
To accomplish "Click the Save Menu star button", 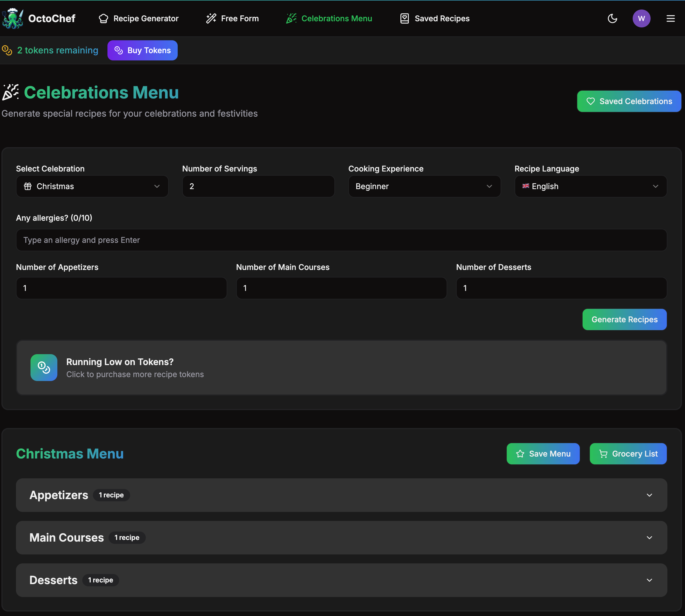I will coord(543,453).
